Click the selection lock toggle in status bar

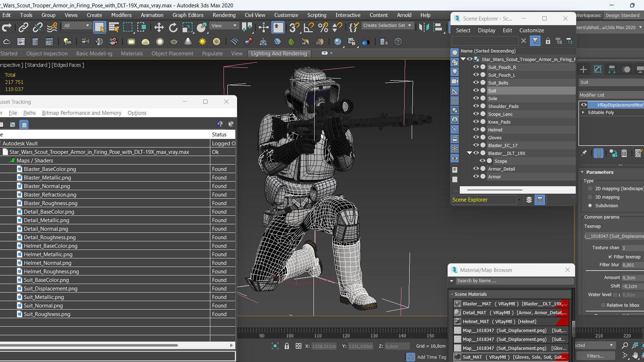(x=286, y=346)
